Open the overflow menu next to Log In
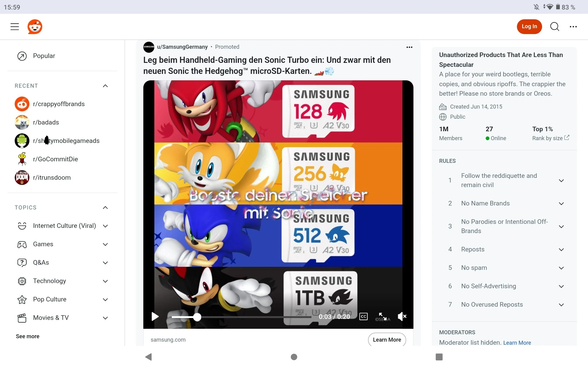This screenshot has height=368, width=588. (x=573, y=27)
